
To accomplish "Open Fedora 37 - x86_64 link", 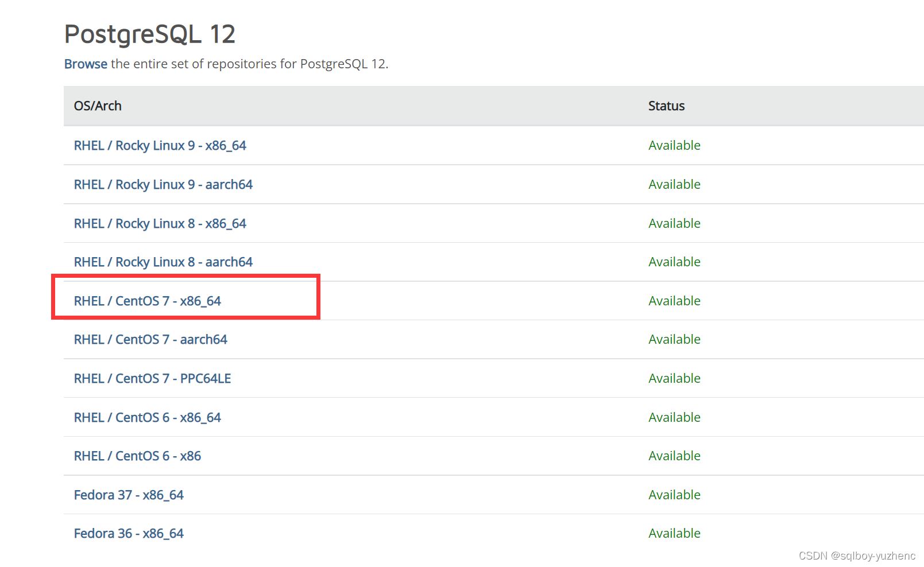I will (x=129, y=495).
